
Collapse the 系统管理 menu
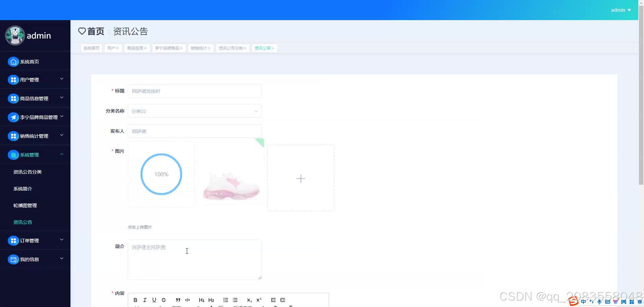(62, 154)
